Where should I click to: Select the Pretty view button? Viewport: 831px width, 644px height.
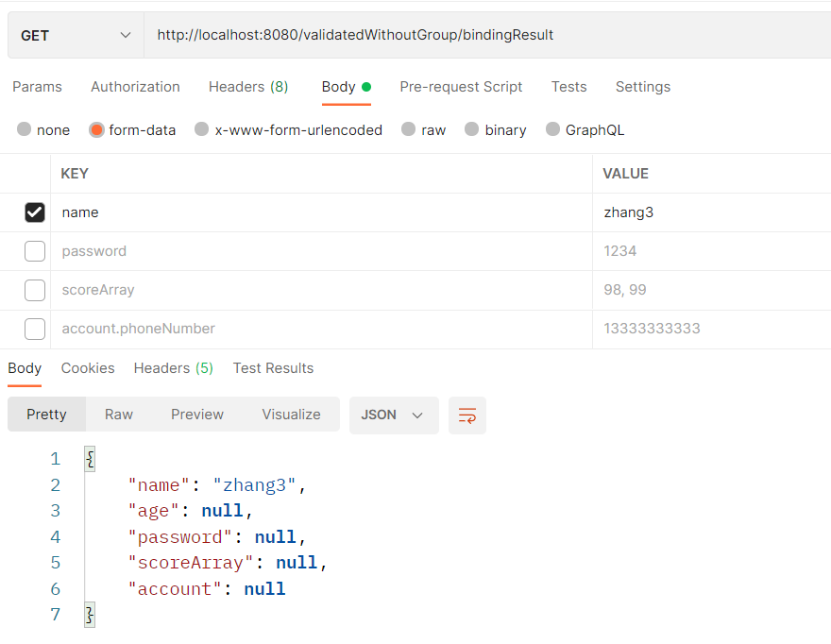tap(46, 415)
